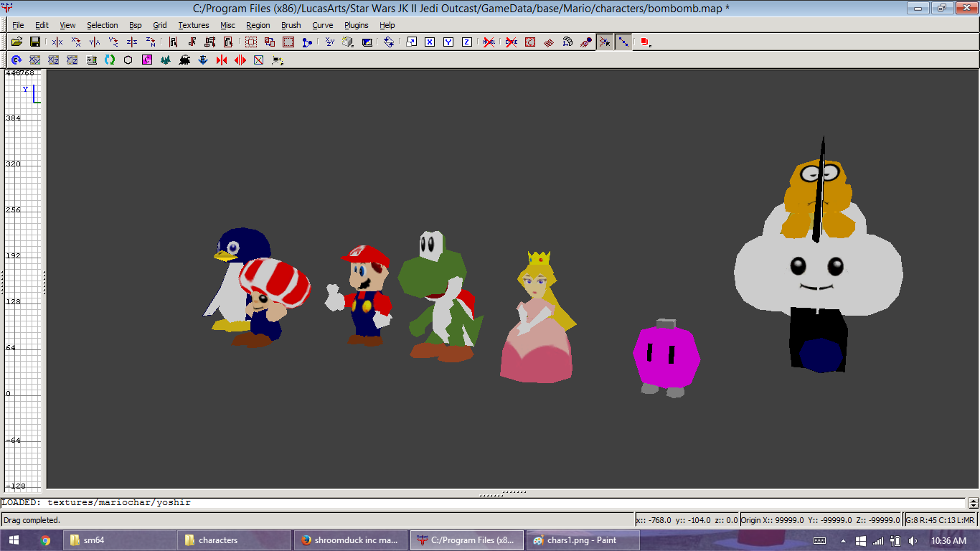Click the camera monitor icon in the toolbar
This screenshot has width=980, height=551.
[367, 42]
